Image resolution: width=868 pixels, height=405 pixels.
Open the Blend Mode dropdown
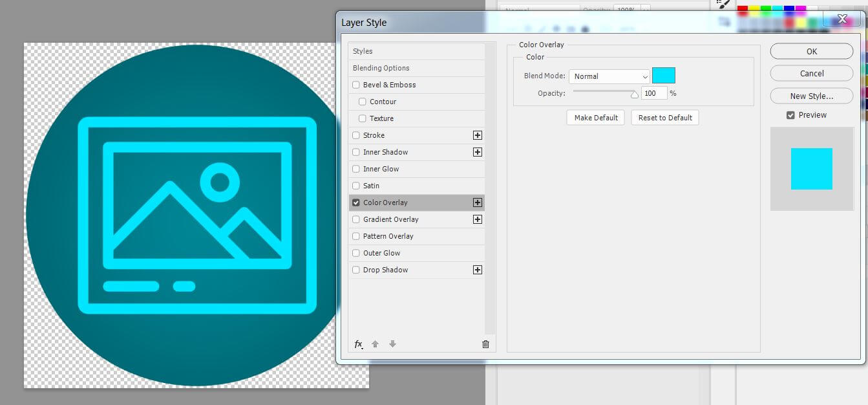coord(609,76)
